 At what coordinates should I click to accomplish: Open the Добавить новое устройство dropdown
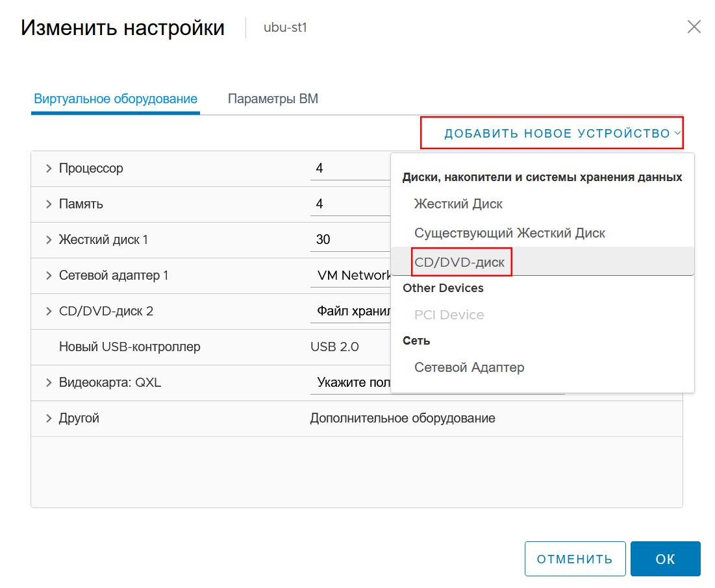coord(562,133)
